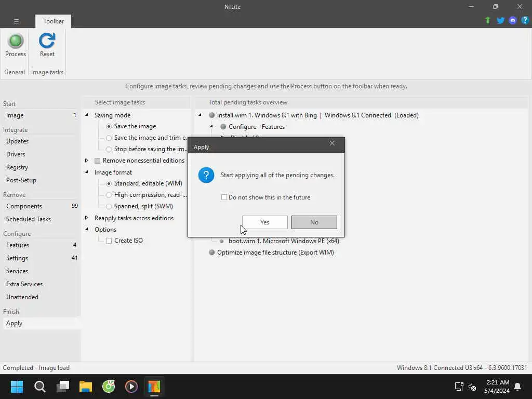
Task: Collapse the 'Saving mode' section
Action: point(87,115)
